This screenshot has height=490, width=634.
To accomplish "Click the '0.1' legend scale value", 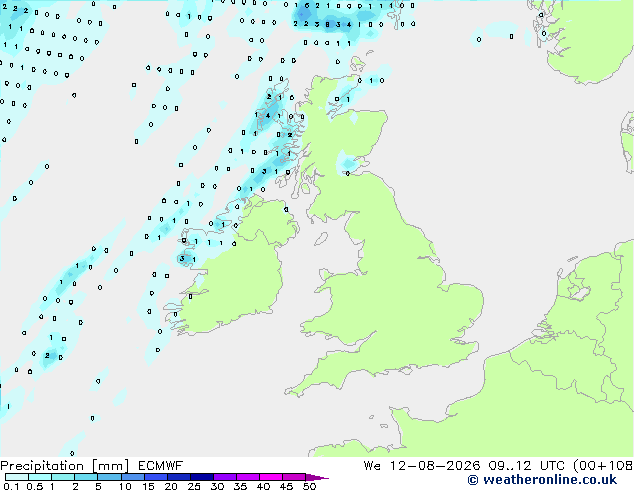I will 11,486.
